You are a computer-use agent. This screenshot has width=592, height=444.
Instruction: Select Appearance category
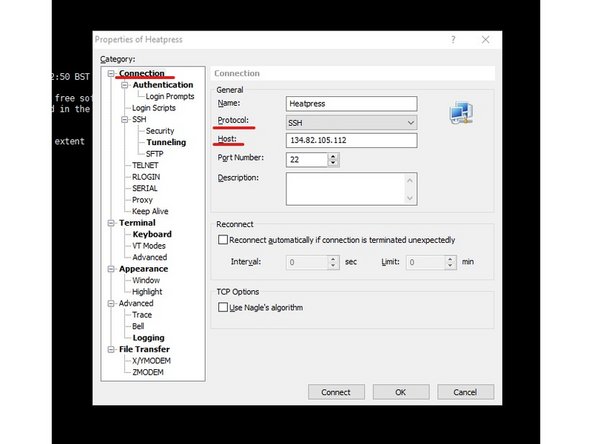coord(143,269)
